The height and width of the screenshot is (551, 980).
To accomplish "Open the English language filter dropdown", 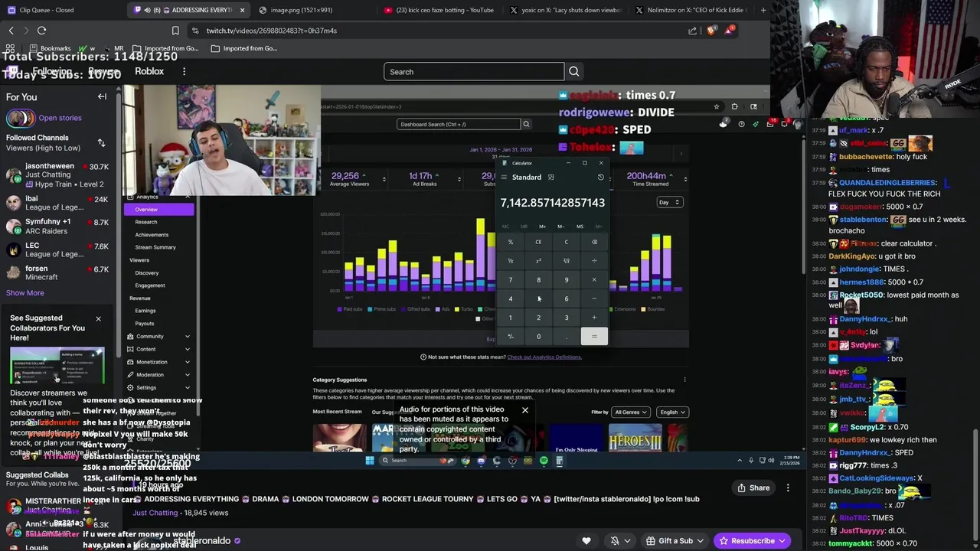I will pos(673,412).
